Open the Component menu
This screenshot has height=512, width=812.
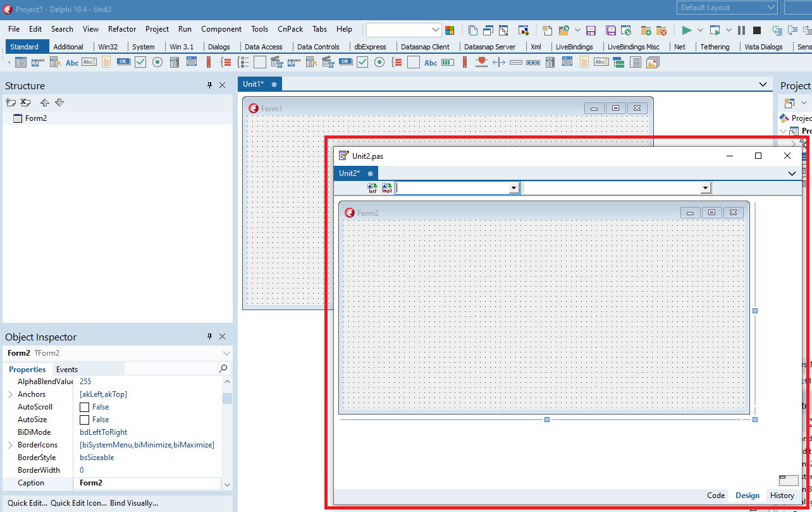(221, 29)
